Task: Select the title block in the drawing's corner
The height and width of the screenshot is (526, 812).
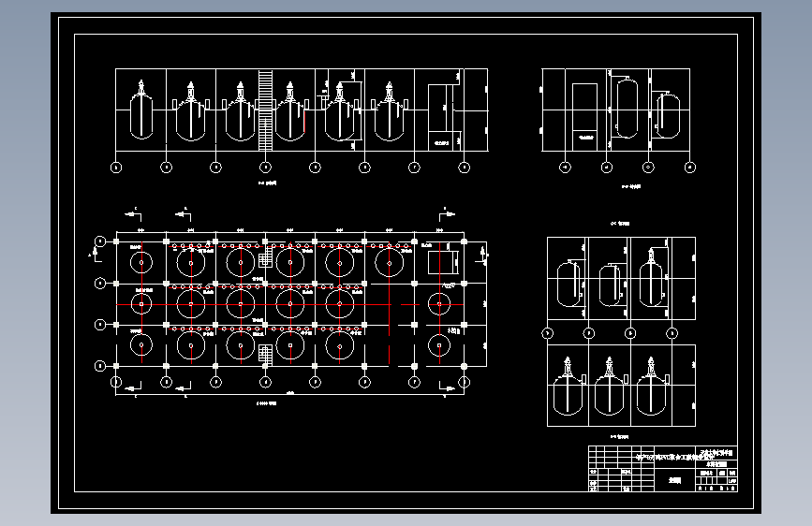Action: pos(663,469)
